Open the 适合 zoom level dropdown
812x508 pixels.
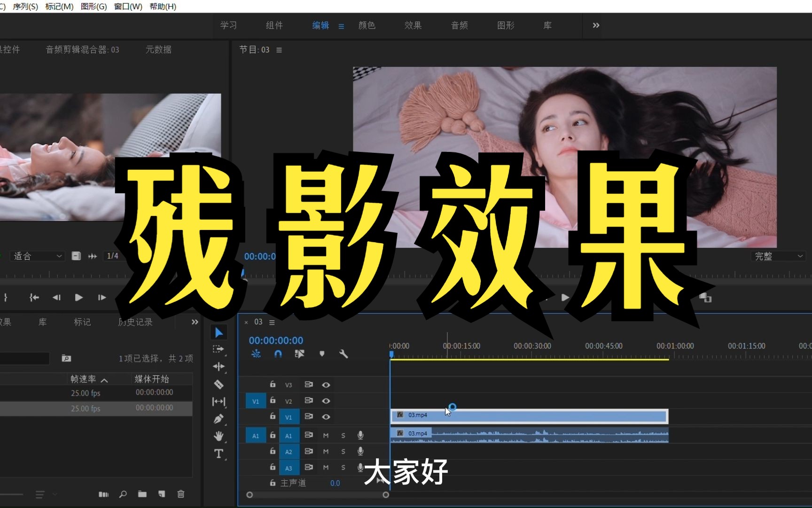[37, 256]
